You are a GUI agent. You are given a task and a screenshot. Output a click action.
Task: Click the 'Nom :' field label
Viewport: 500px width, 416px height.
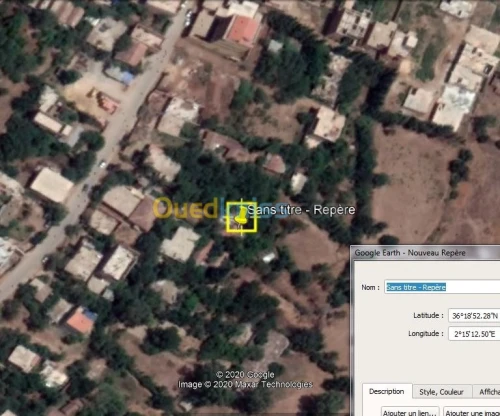[370, 287]
